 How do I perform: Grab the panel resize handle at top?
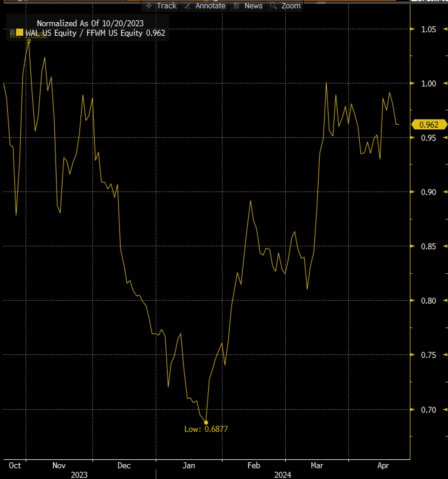(321, 3)
